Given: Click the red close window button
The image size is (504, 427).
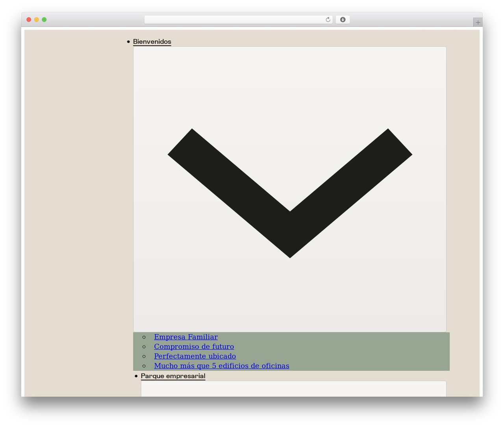Looking at the screenshot, I should 29,20.
